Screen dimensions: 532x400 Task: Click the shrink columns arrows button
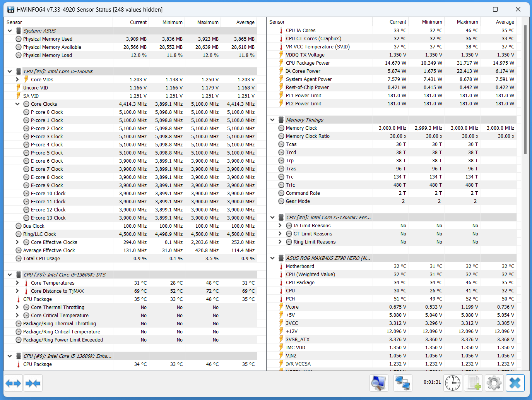point(33,383)
